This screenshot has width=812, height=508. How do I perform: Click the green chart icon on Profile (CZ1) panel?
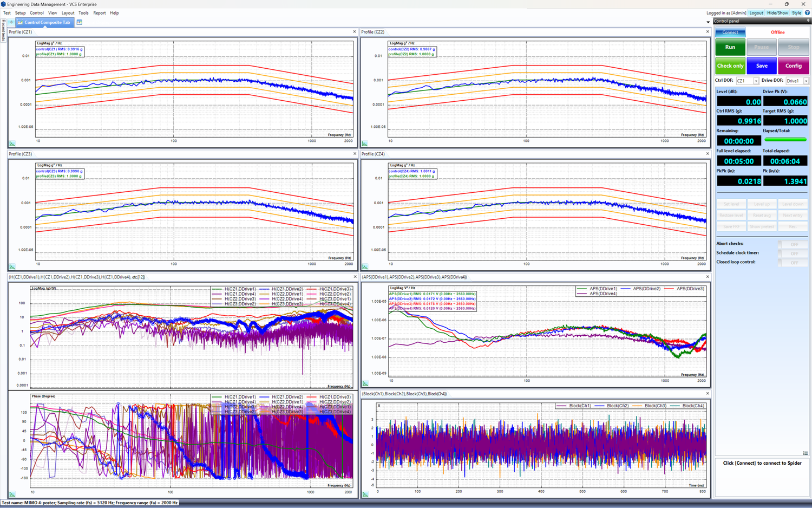pyautogui.click(x=12, y=144)
